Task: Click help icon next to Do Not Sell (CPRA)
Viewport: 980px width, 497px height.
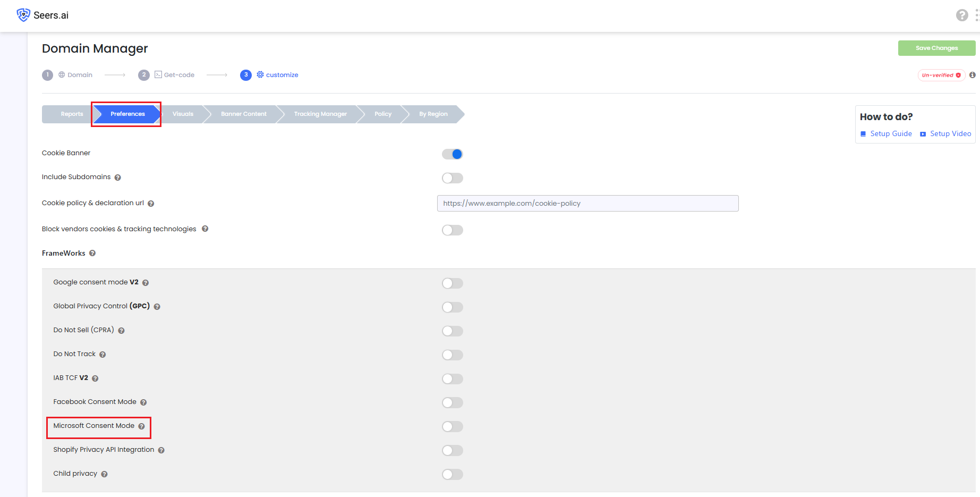Action: point(121,331)
